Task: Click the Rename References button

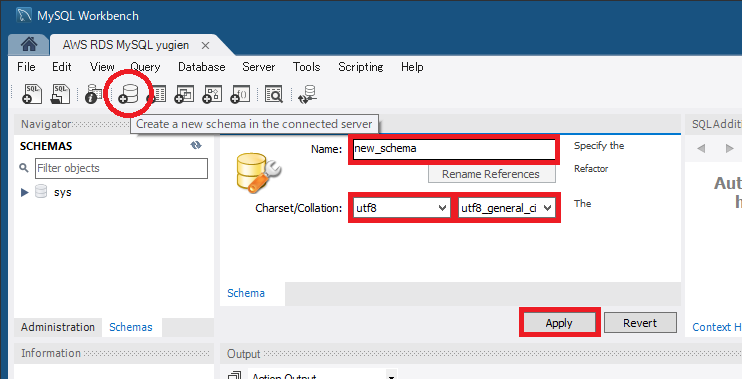Action: pyautogui.click(x=491, y=174)
